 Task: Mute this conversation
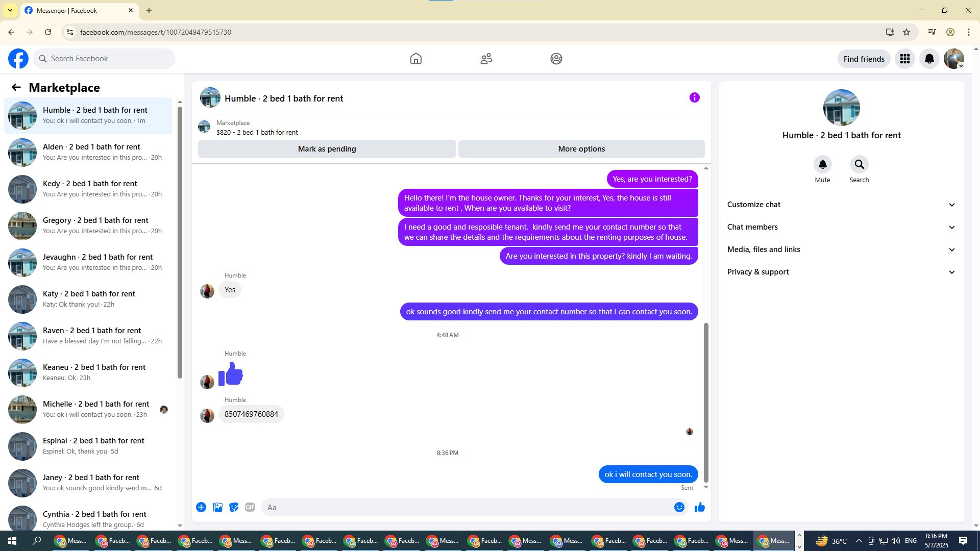[x=822, y=164]
